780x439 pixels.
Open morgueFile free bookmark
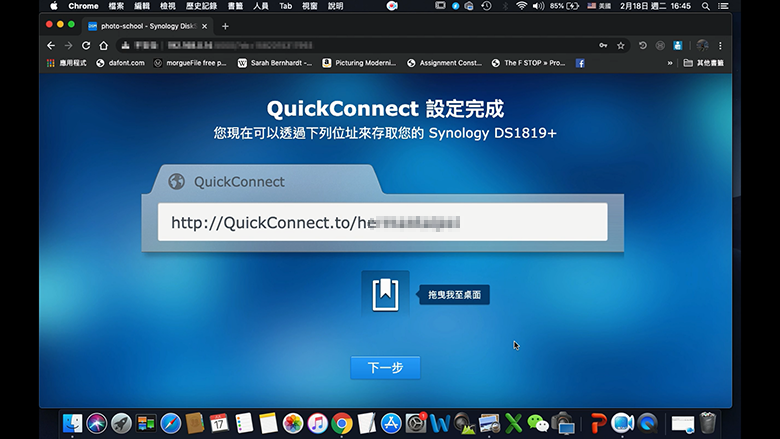click(190, 63)
